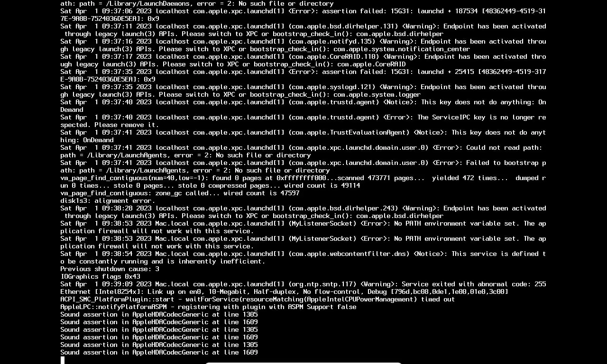Viewport: 607px width, 364px height.
Task: Click the 09:38:28 com.apple.bsd.dirhelper.243 warning
Action: 303,212
